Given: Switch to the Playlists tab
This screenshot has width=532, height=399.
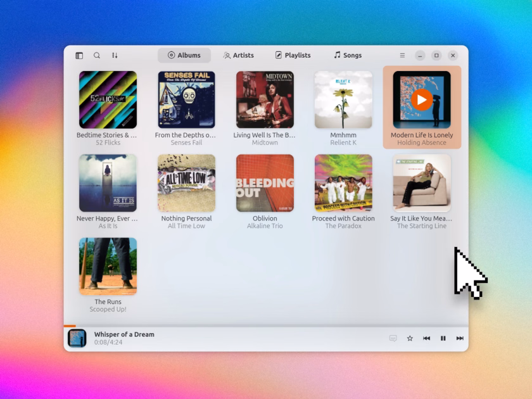Looking at the screenshot, I should point(293,55).
